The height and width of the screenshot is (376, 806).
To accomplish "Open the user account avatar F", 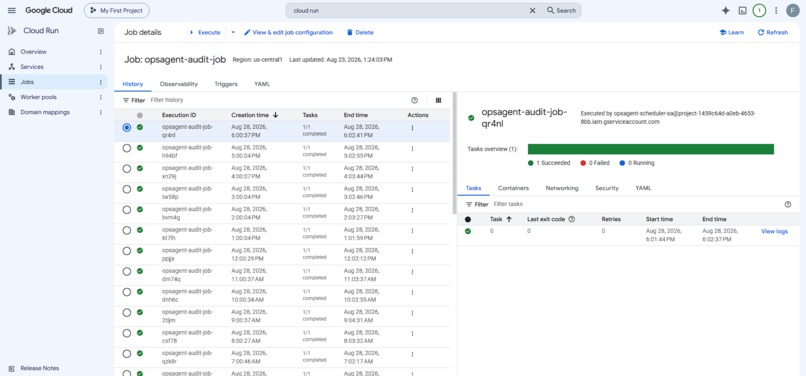I will 793,10.
